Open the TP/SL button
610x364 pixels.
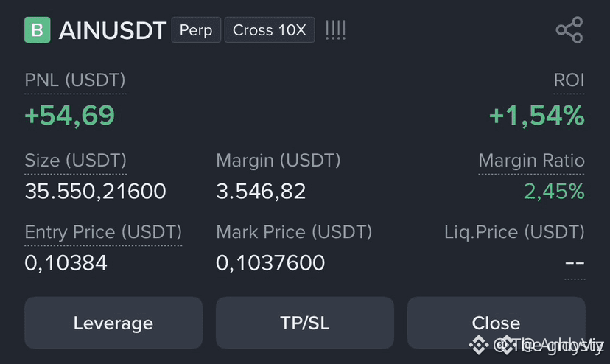point(304,323)
